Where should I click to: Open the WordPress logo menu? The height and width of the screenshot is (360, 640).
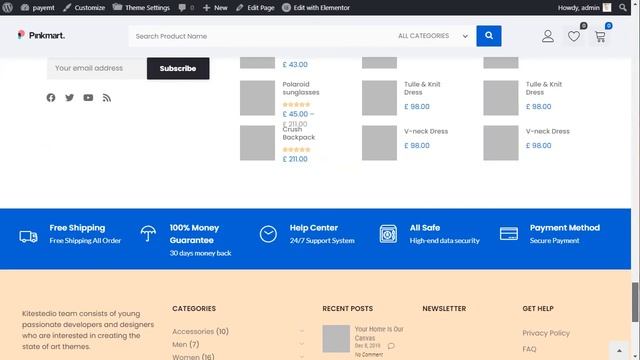pyautogui.click(x=7, y=7)
